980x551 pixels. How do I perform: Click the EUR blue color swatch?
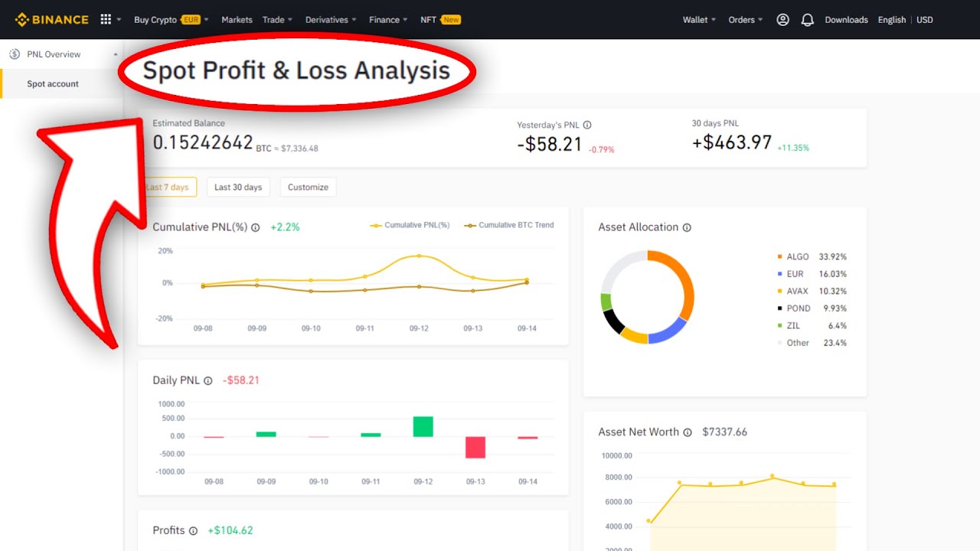click(x=779, y=274)
